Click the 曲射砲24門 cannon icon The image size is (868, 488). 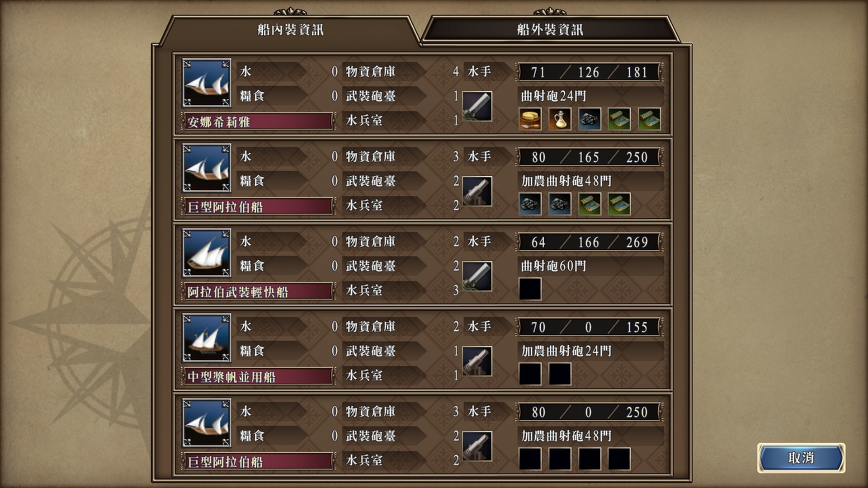(x=477, y=106)
